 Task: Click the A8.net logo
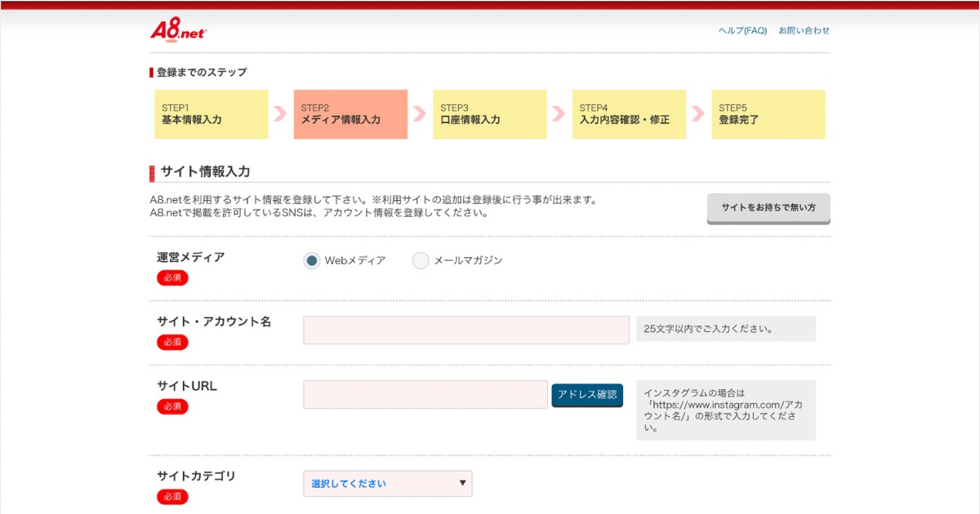pos(179,30)
